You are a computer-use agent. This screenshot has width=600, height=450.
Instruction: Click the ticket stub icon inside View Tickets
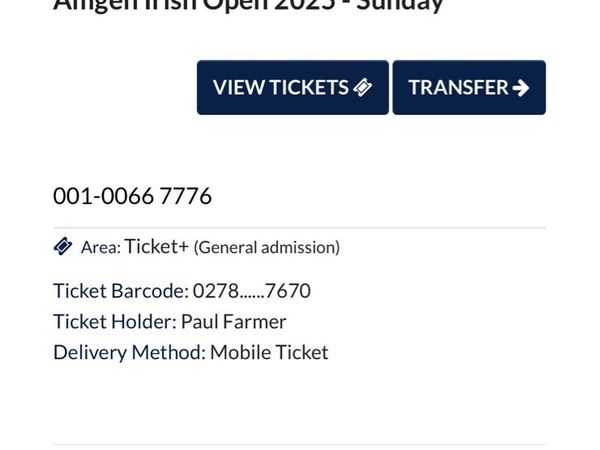click(363, 87)
